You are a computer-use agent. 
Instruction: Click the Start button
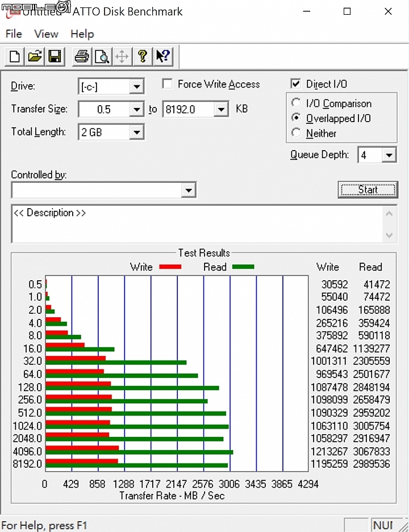coord(368,190)
